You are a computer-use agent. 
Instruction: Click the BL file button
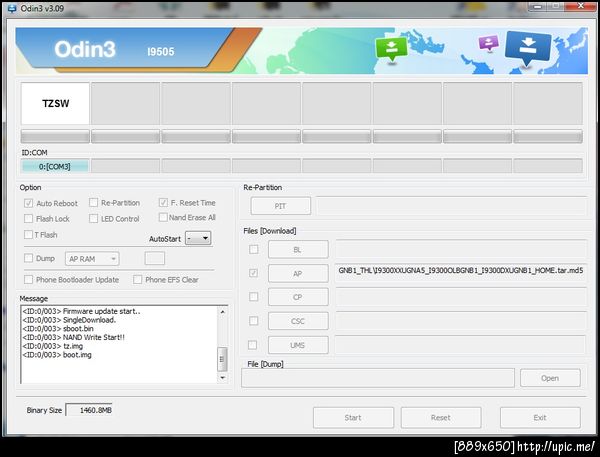(298, 250)
